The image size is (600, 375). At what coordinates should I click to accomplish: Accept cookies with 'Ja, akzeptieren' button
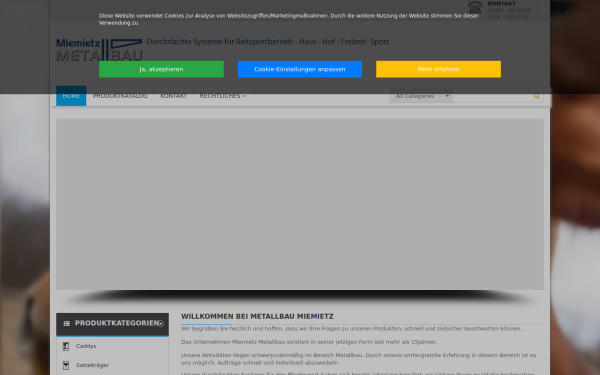pyautogui.click(x=161, y=69)
